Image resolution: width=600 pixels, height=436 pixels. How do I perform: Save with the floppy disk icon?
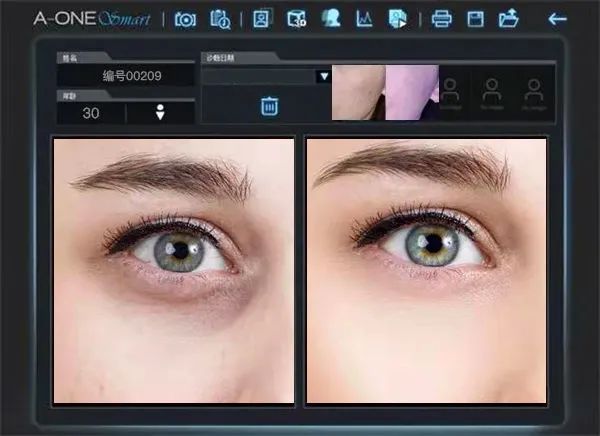(x=476, y=19)
